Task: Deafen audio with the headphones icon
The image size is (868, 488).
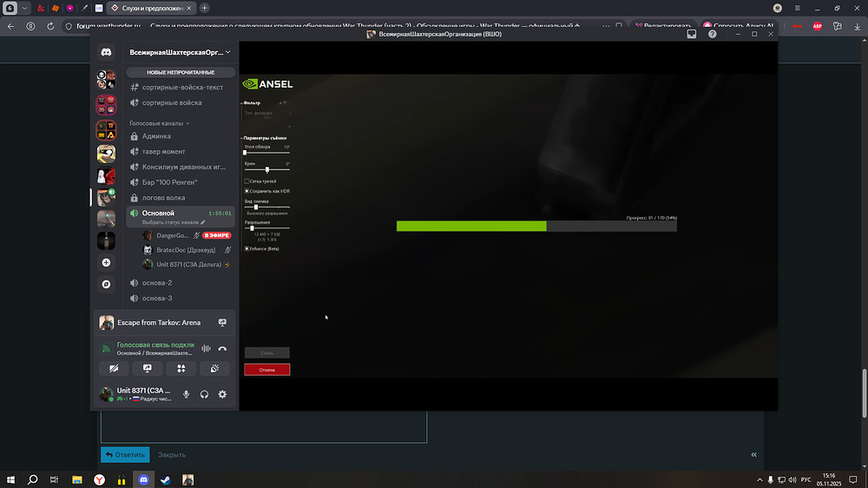Action: 204,394
